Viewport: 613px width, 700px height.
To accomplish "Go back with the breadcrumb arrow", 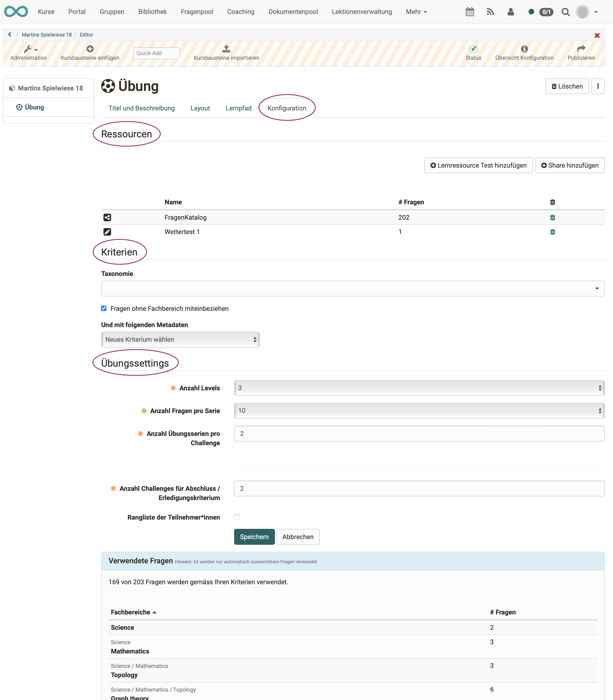I will tap(10, 35).
